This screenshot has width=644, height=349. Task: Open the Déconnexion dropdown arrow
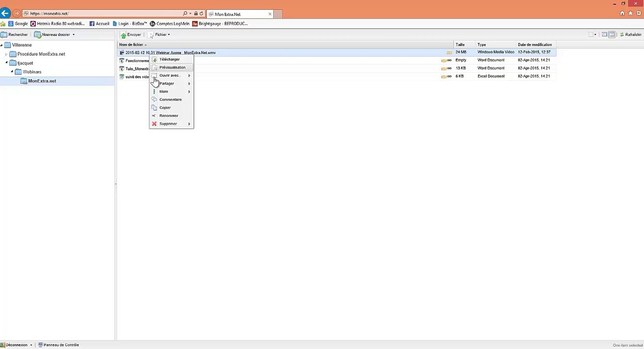click(x=31, y=345)
